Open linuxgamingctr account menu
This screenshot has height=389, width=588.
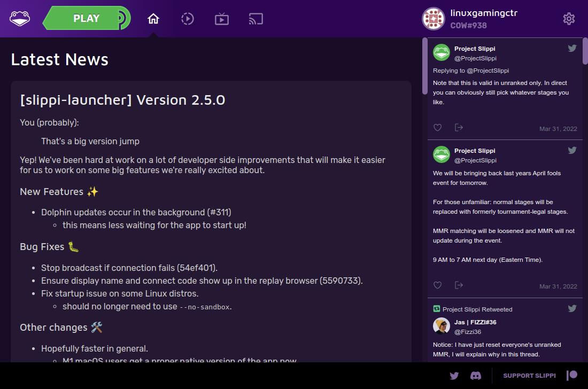click(x=484, y=13)
